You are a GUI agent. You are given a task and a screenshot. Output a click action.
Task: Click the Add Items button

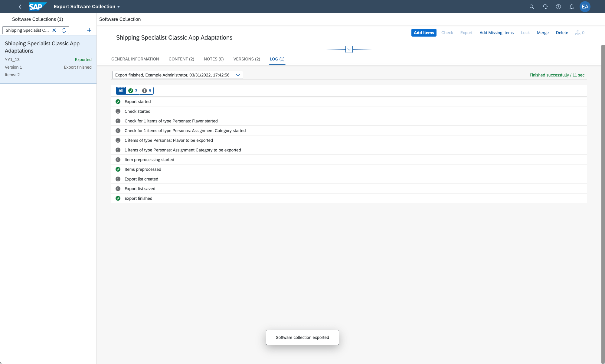[x=423, y=33]
